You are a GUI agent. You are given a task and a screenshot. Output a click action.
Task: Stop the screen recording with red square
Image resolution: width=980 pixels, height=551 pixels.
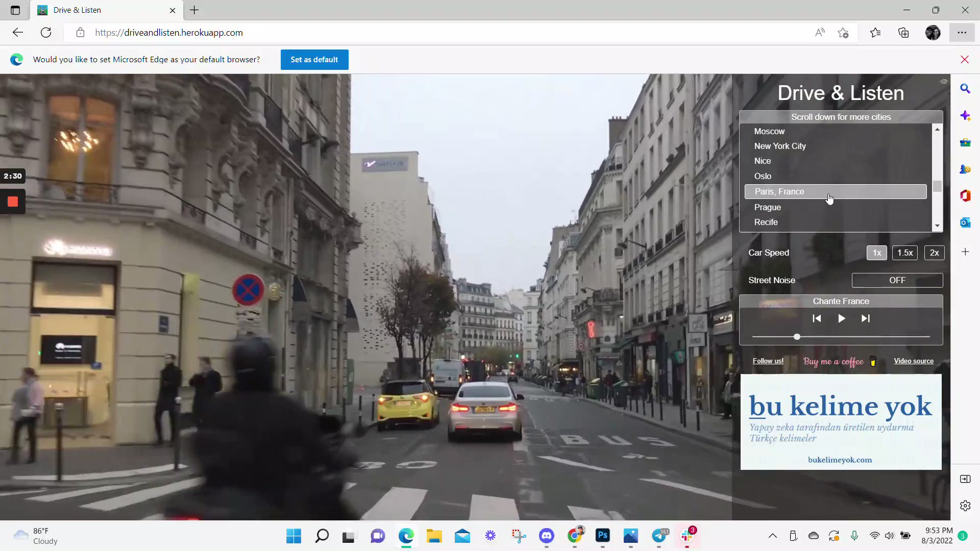click(x=13, y=202)
